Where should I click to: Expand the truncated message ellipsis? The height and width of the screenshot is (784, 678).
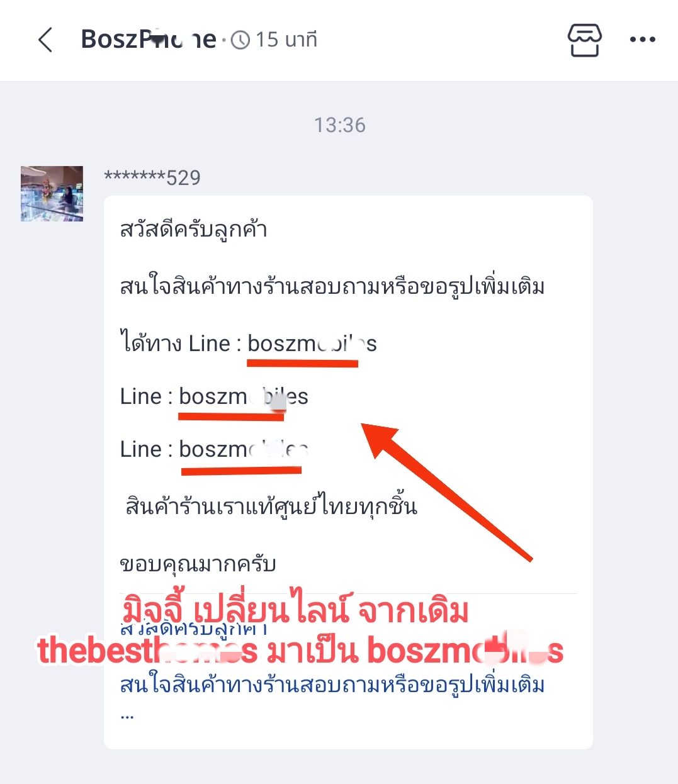pyautogui.click(x=127, y=715)
